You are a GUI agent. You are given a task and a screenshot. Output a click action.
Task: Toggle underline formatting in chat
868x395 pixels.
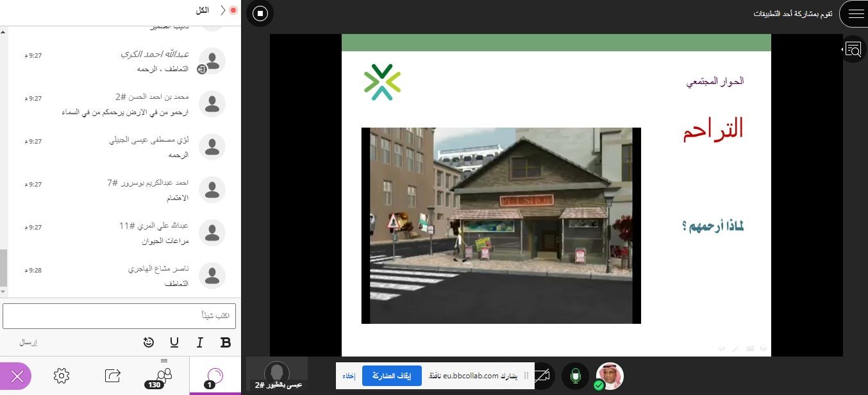(x=174, y=342)
